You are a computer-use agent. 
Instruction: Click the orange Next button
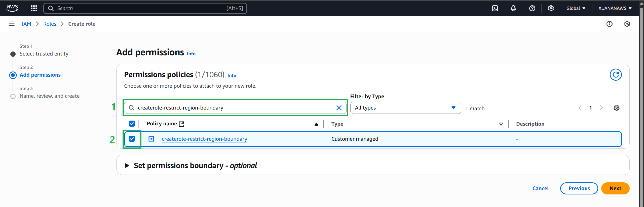615,188
